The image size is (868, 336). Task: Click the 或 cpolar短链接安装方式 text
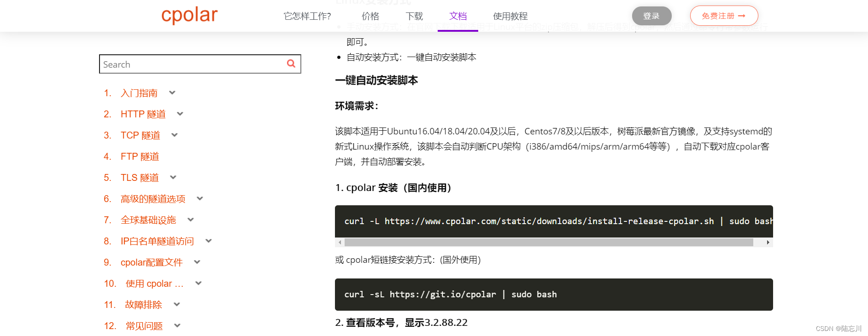tap(408, 260)
